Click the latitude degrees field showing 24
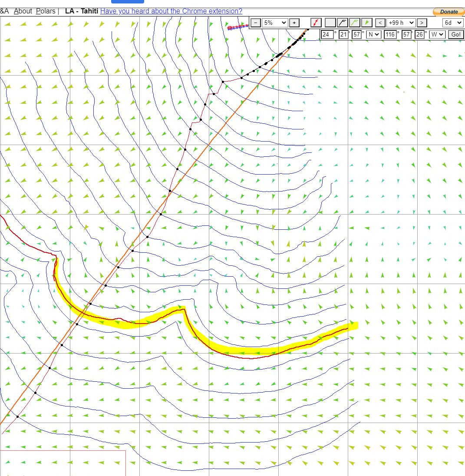The image size is (465, 476). (327, 34)
